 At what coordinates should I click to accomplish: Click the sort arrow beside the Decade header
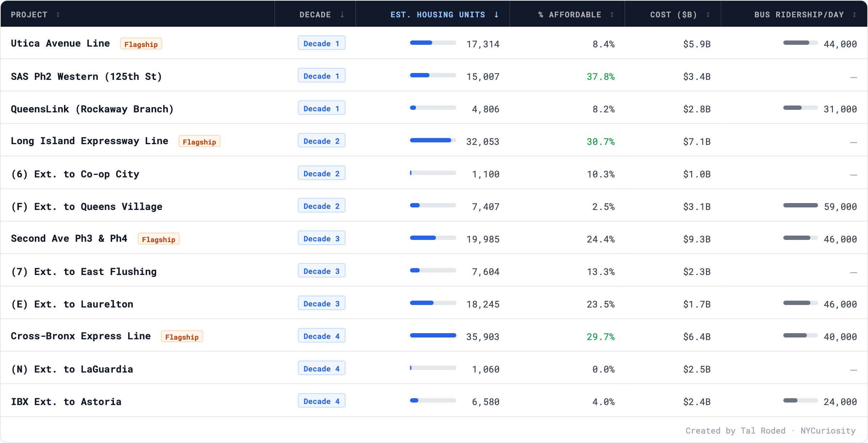[x=342, y=15]
